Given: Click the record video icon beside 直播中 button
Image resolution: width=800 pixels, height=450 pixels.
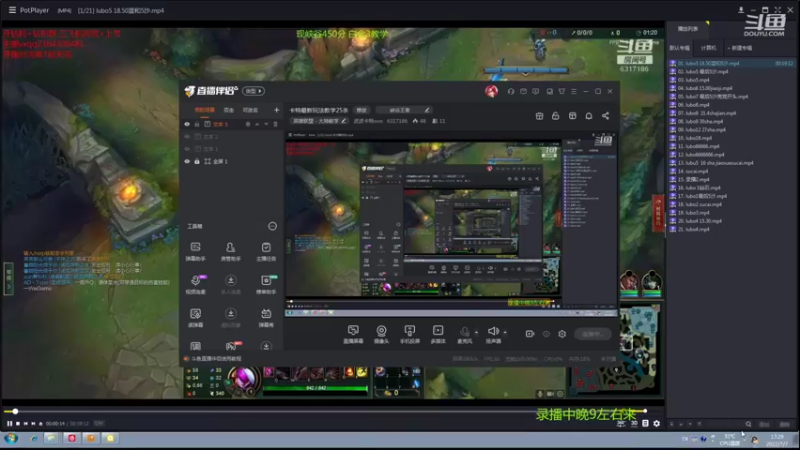Looking at the screenshot, I should pyautogui.click(x=530, y=334).
